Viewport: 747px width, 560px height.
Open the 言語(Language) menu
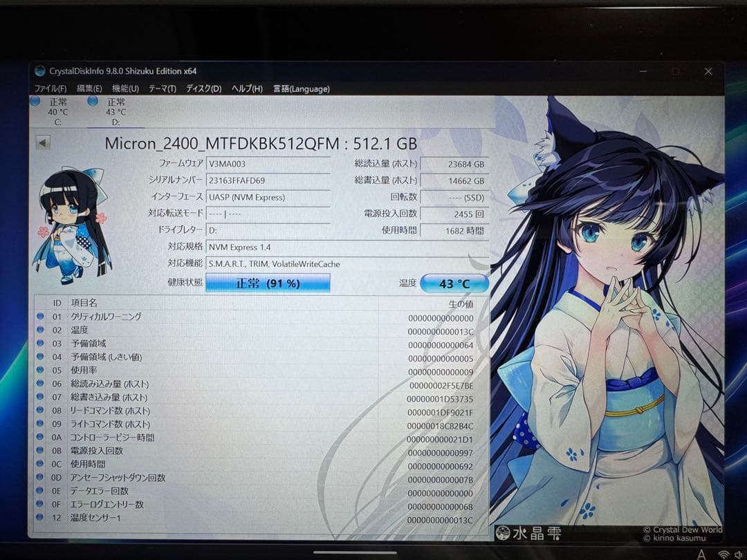click(x=301, y=88)
